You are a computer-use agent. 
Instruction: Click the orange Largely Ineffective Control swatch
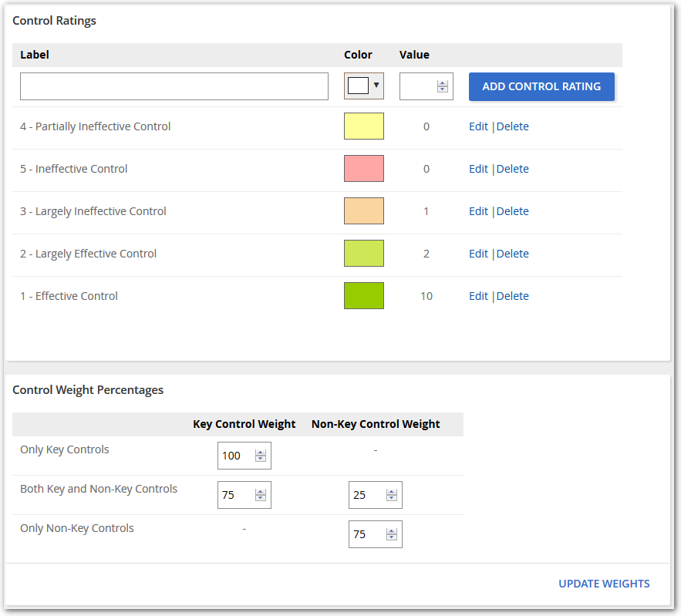click(363, 211)
